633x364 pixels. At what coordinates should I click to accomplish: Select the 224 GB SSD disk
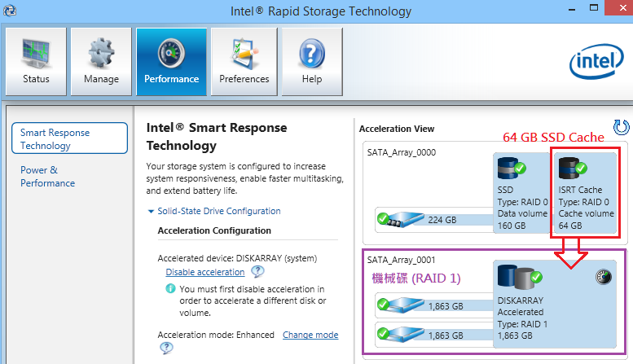pyautogui.click(x=434, y=220)
